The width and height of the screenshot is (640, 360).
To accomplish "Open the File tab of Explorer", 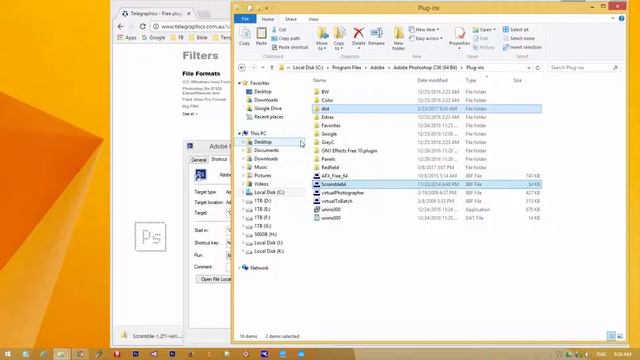I will click(245, 19).
